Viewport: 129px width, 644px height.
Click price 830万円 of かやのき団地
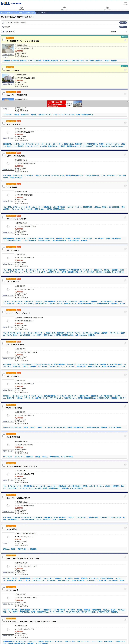[18, 539]
